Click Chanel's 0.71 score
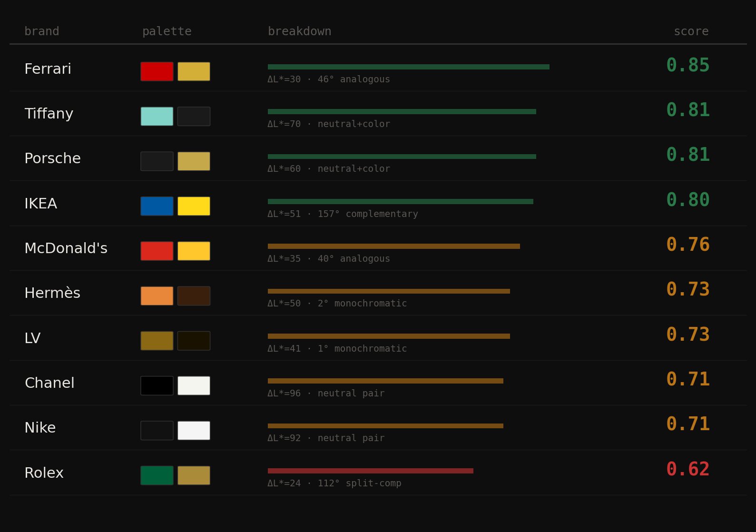This screenshot has width=756, height=532. pos(688,380)
